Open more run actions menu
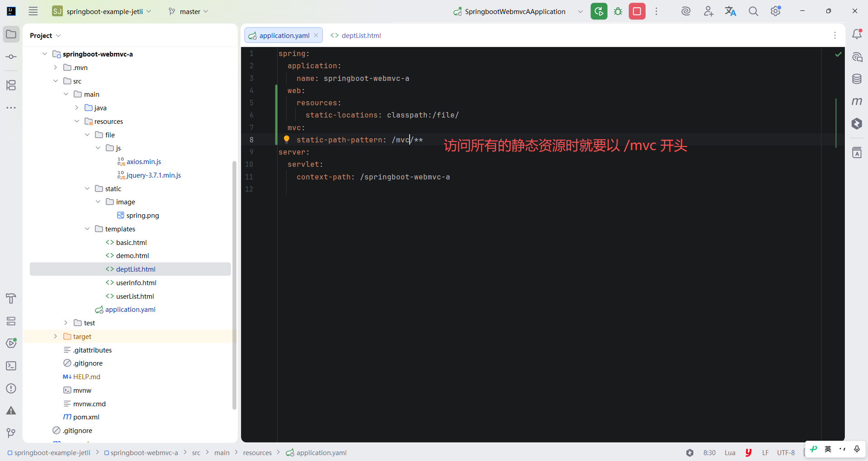 pyautogui.click(x=656, y=11)
